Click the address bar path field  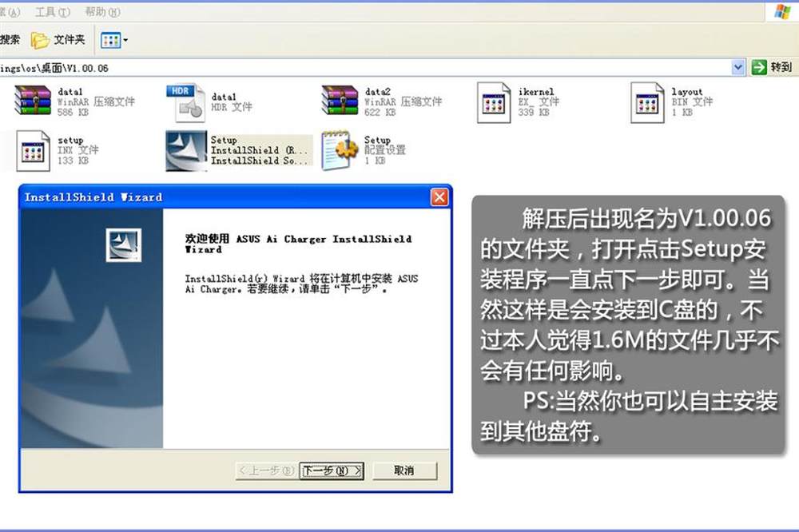[365, 68]
